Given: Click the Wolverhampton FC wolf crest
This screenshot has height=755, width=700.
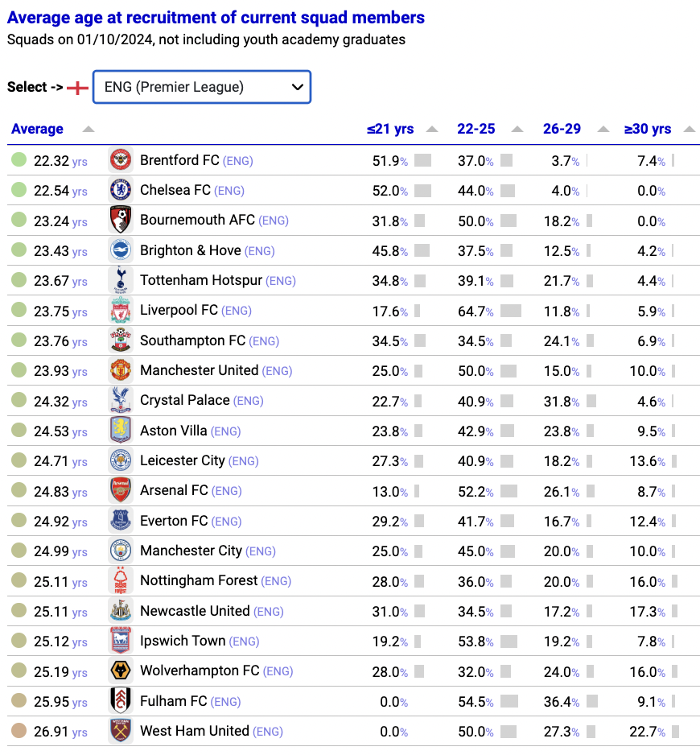Looking at the screenshot, I should click(x=121, y=670).
